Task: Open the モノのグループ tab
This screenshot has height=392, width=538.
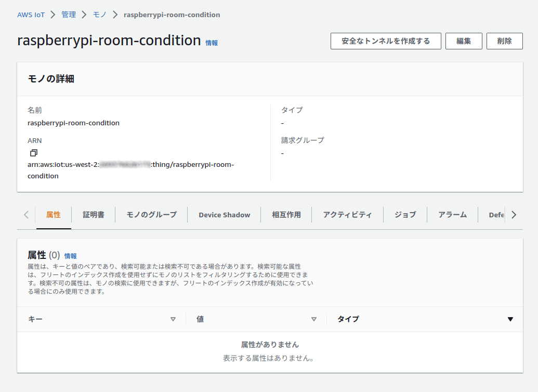Action: [x=151, y=215]
